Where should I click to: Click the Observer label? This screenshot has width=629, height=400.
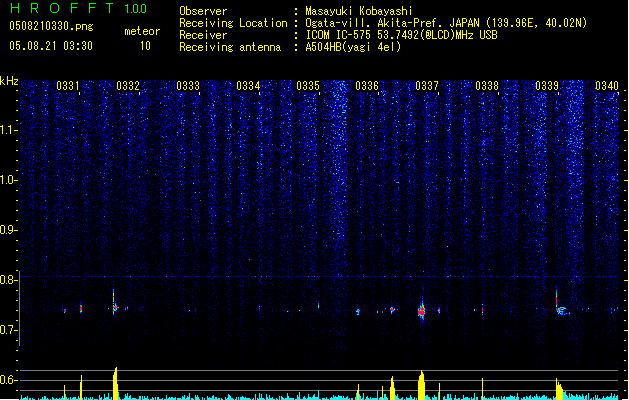click(x=203, y=11)
